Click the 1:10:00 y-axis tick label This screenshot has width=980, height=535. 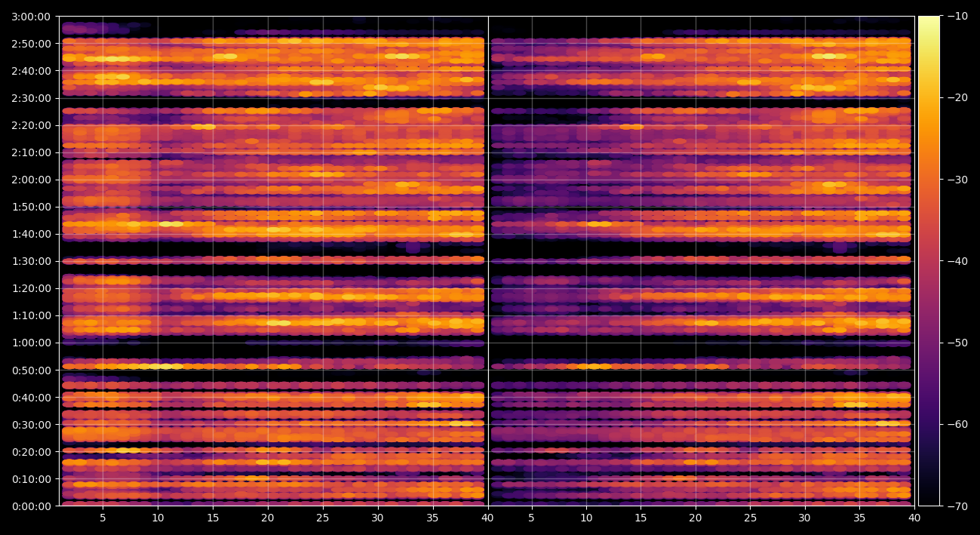(31, 315)
